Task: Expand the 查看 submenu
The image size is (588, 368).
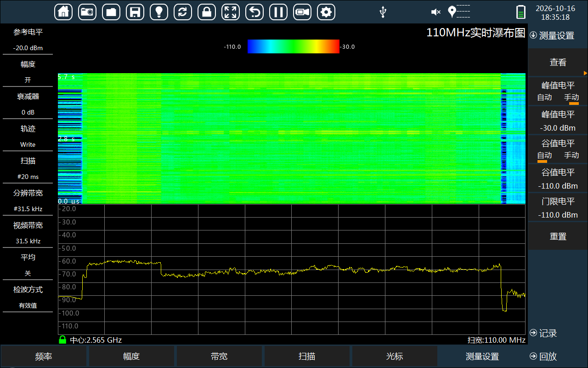Action: pyautogui.click(x=558, y=63)
